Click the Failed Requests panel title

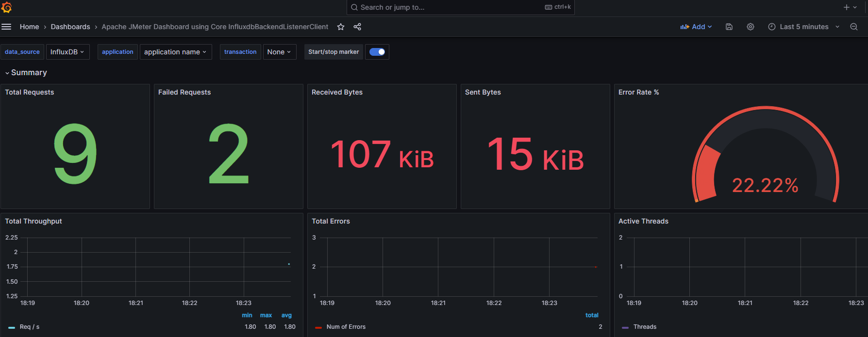click(x=184, y=92)
